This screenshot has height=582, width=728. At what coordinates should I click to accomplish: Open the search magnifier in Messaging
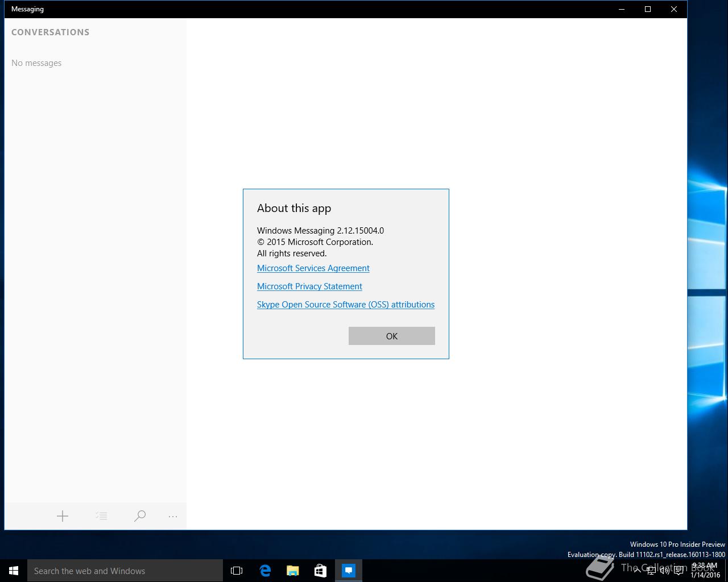tap(140, 516)
